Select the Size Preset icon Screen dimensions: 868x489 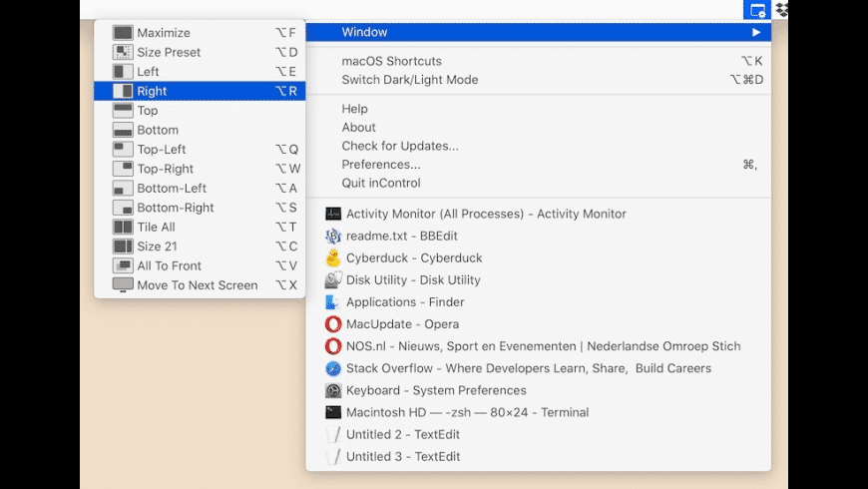pyautogui.click(x=123, y=52)
